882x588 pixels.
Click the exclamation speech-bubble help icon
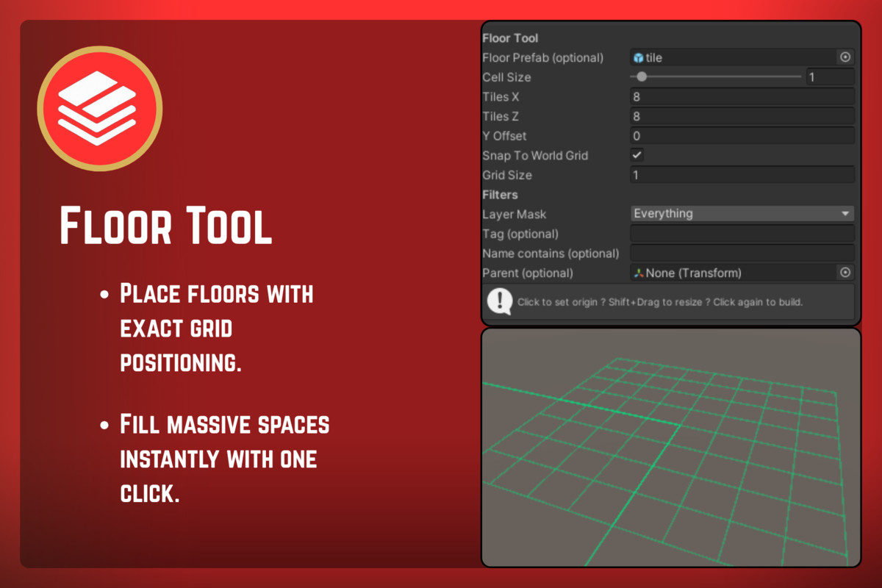(x=499, y=301)
